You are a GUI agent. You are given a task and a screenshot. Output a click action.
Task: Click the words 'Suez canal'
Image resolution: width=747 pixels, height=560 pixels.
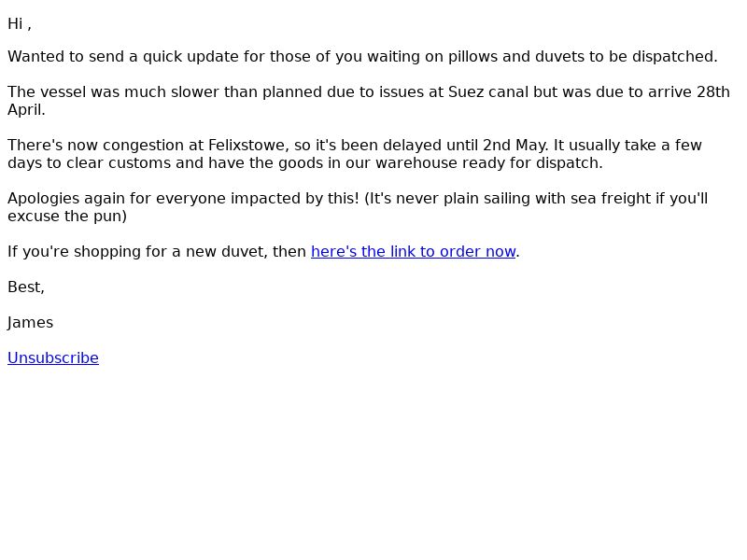[487, 91]
